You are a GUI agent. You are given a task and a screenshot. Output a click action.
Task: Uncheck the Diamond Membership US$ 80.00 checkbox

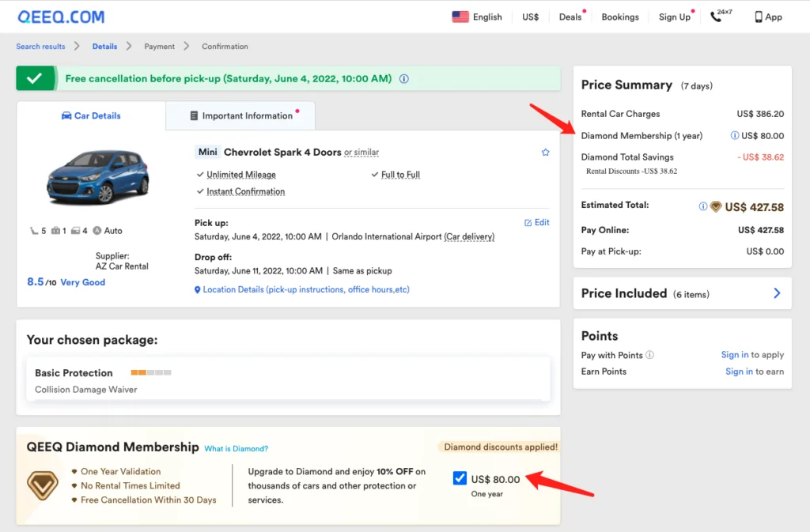460,478
